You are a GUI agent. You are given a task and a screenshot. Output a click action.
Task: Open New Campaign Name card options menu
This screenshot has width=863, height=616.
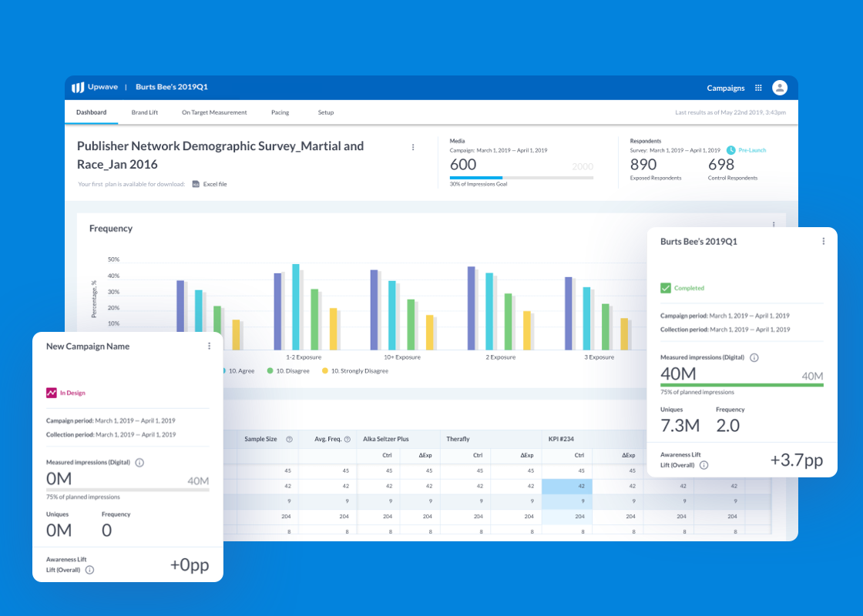(x=209, y=346)
